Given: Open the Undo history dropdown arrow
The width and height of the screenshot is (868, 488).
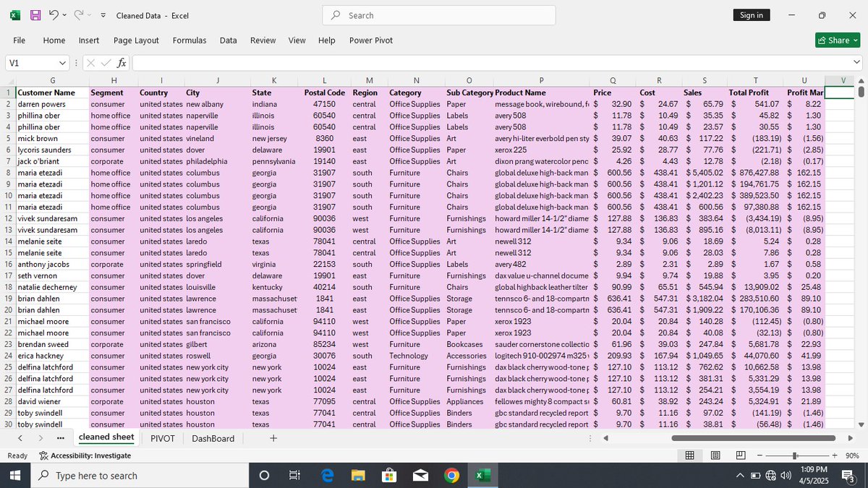Looking at the screenshot, I should 64,15.
